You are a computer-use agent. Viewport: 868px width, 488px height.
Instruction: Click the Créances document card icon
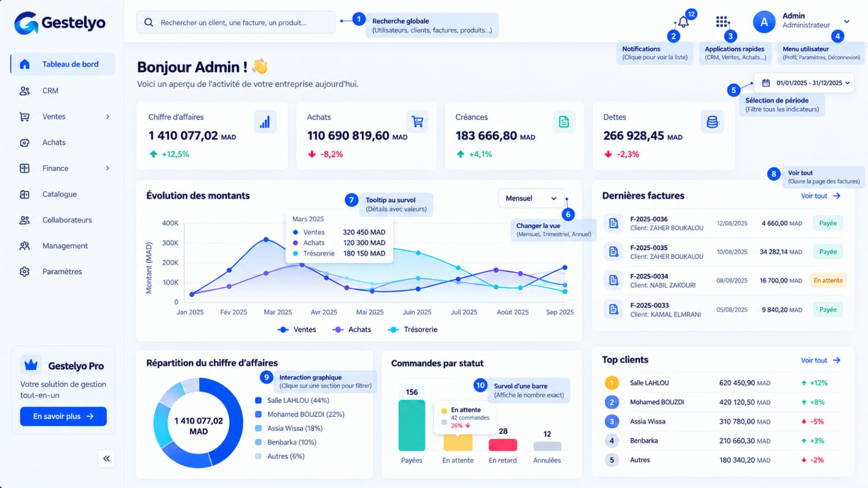[x=564, y=122]
